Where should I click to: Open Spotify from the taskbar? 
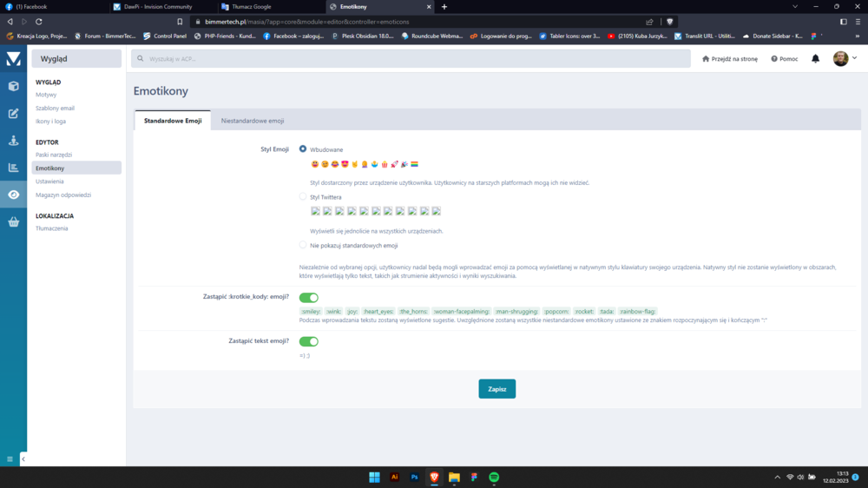click(x=494, y=477)
